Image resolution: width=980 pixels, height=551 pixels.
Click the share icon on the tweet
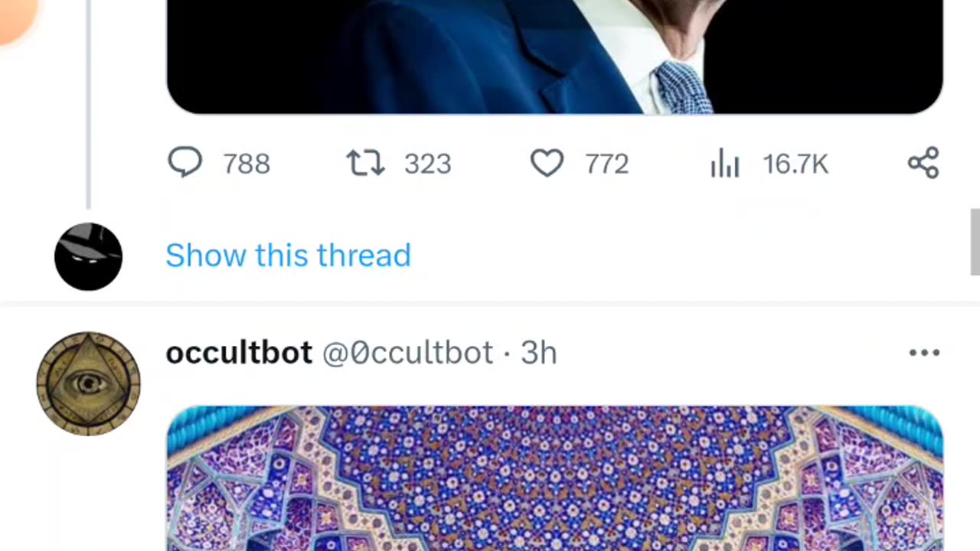point(923,163)
